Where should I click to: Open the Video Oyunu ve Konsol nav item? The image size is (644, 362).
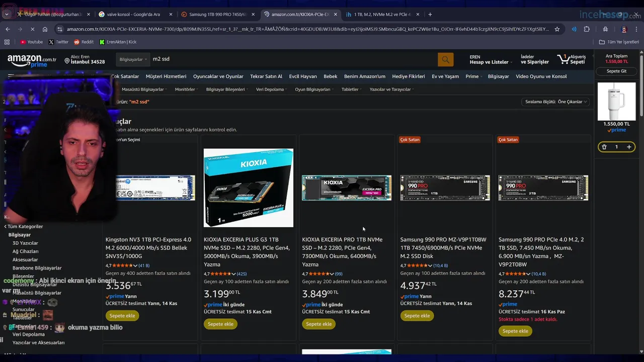[541, 76]
